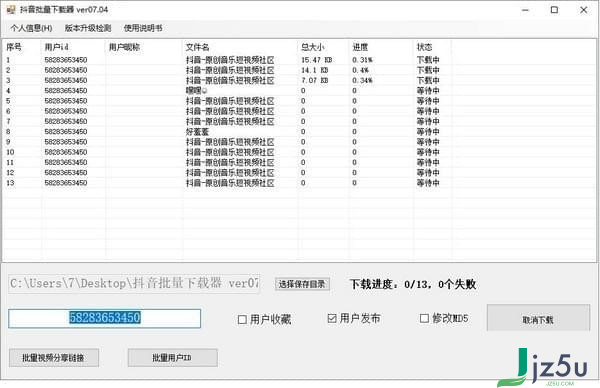Sort by the 序号 column header
600x388 pixels.
pyautogui.click(x=14, y=47)
